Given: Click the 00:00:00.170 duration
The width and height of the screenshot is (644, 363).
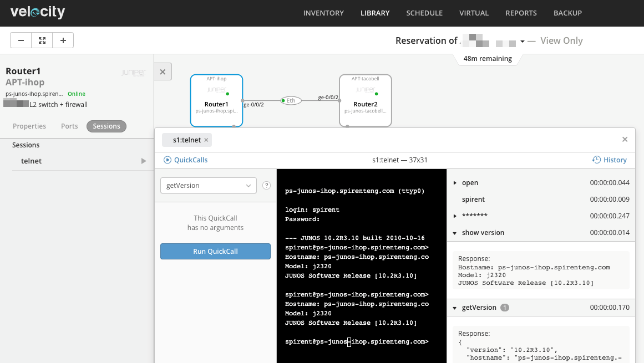Looking at the screenshot, I should click(x=610, y=308).
